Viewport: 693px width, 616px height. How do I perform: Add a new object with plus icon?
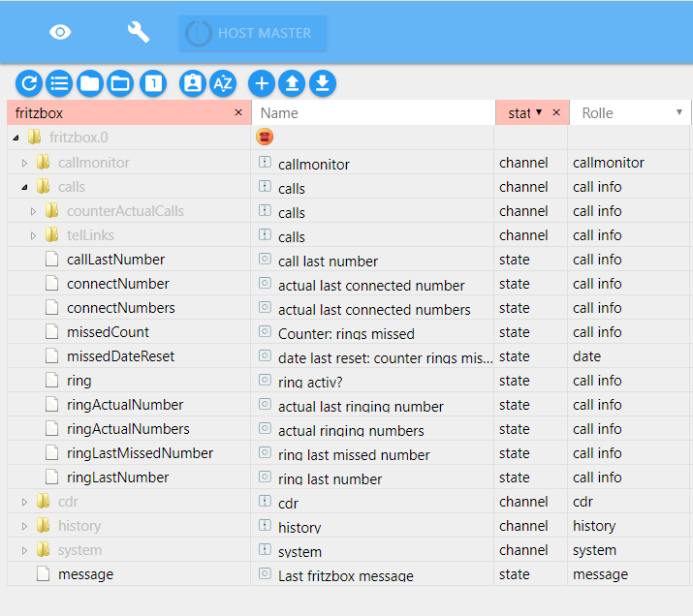(262, 83)
